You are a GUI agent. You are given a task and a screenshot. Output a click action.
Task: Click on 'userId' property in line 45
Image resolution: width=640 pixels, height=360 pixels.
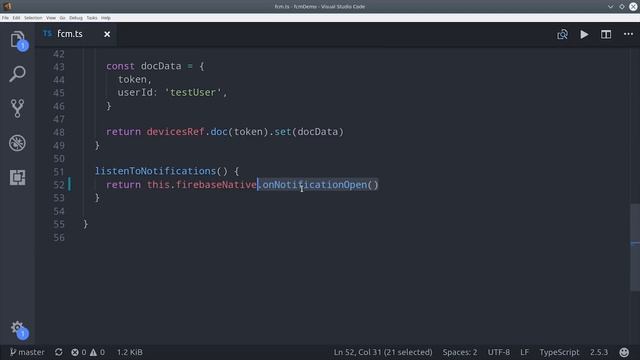135,92
